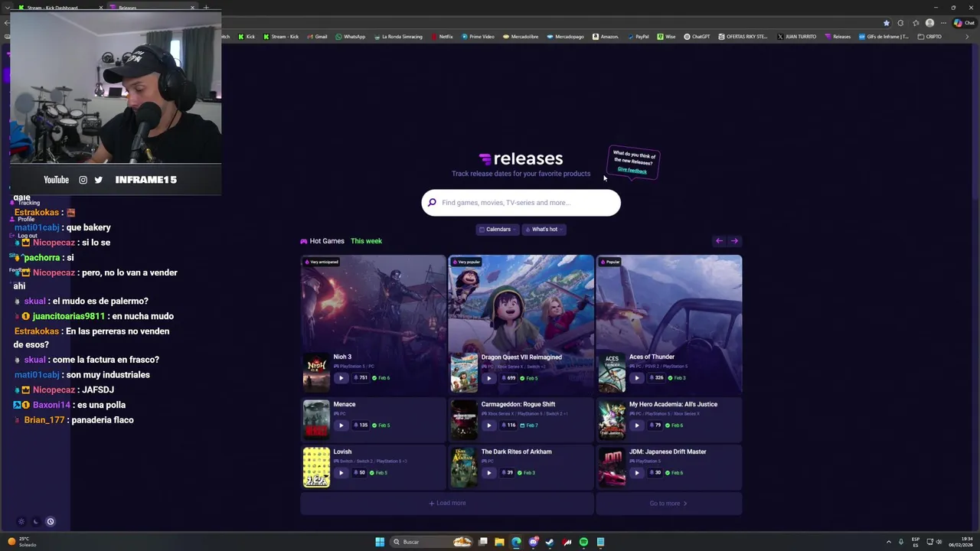Screen dimensions: 980x551
Task: Toggle the Dragon Quest VII bell showing 699
Action: [508, 378]
